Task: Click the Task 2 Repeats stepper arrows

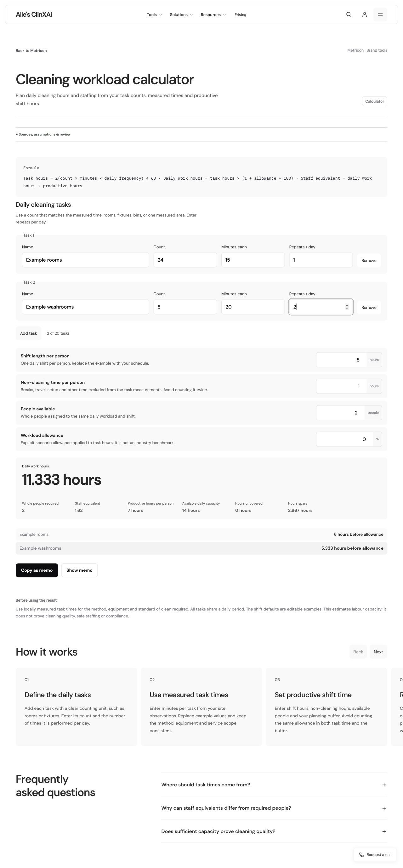Action: [x=347, y=307]
